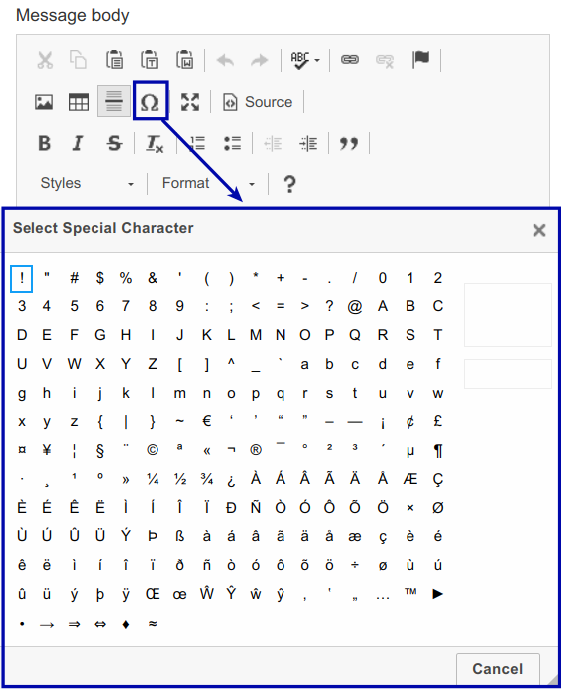Viewport: 561px width, 689px height.
Task: Expand the Format dropdown
Action: coord(208,183)
